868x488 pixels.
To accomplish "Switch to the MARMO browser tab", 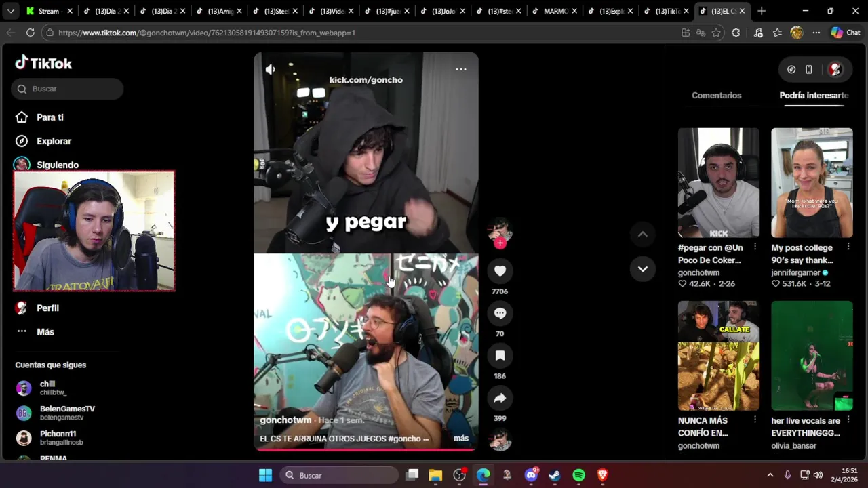I will pos(555,11).
